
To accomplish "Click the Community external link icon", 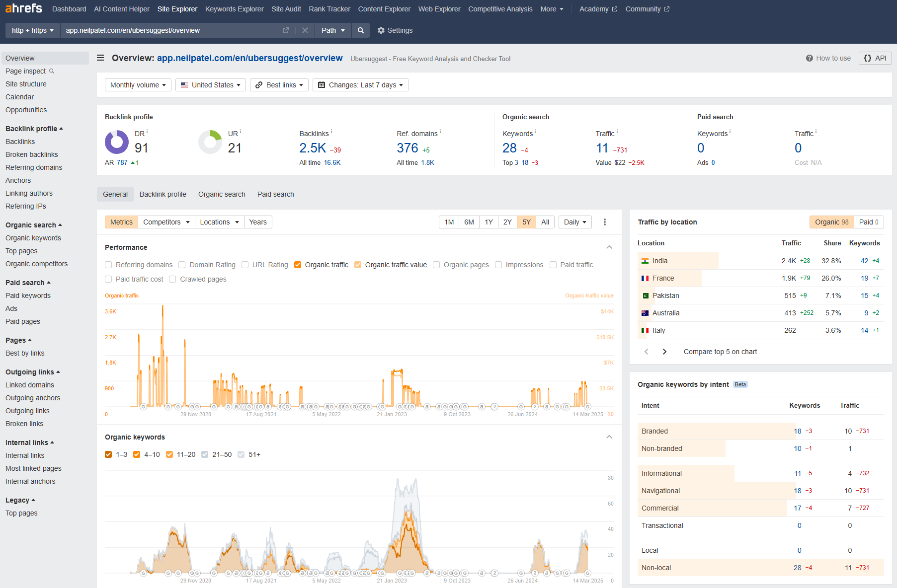I will pyautogui.click(x=667, y=9).
